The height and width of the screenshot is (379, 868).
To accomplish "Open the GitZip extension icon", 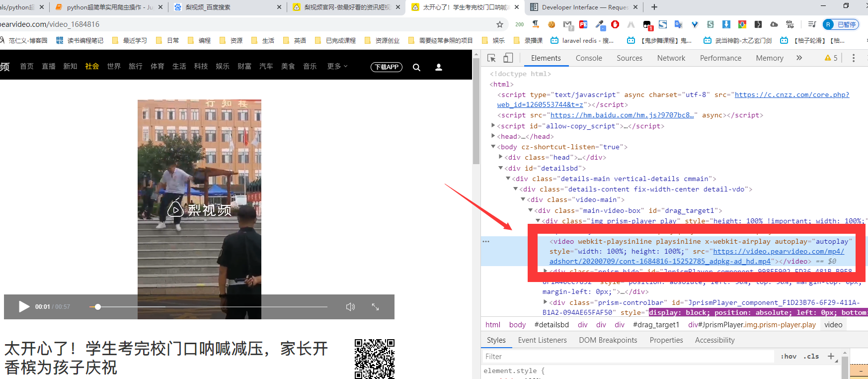I will click(x=790, y=24).
